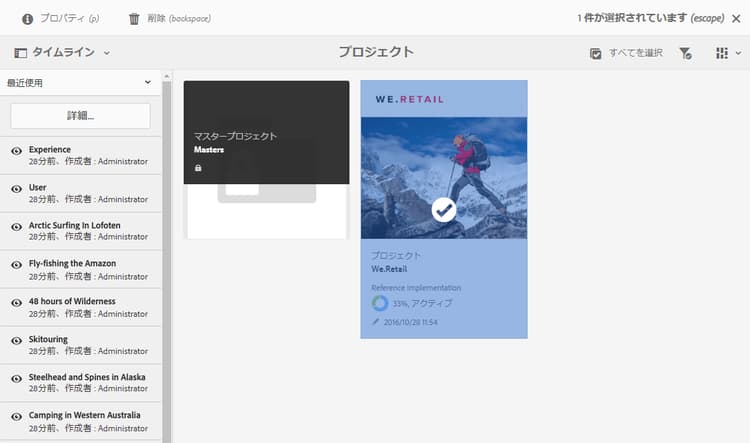
Task: Open Arctic Surfing in Lofoten entry
Action: point(80,231)
